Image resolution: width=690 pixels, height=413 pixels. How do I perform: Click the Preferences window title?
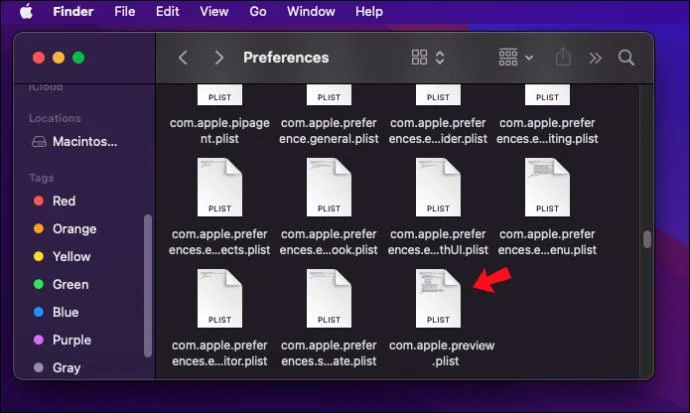tap(286, 58)
